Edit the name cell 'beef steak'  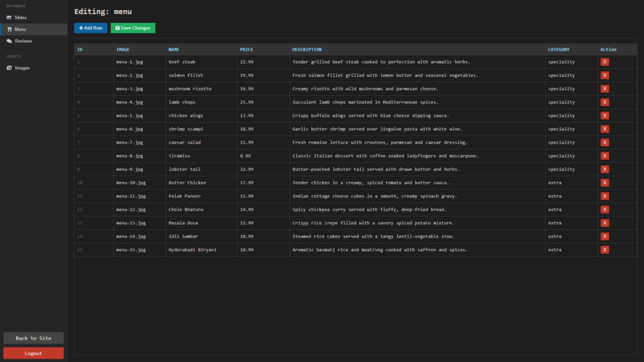[x=202, y=62]
